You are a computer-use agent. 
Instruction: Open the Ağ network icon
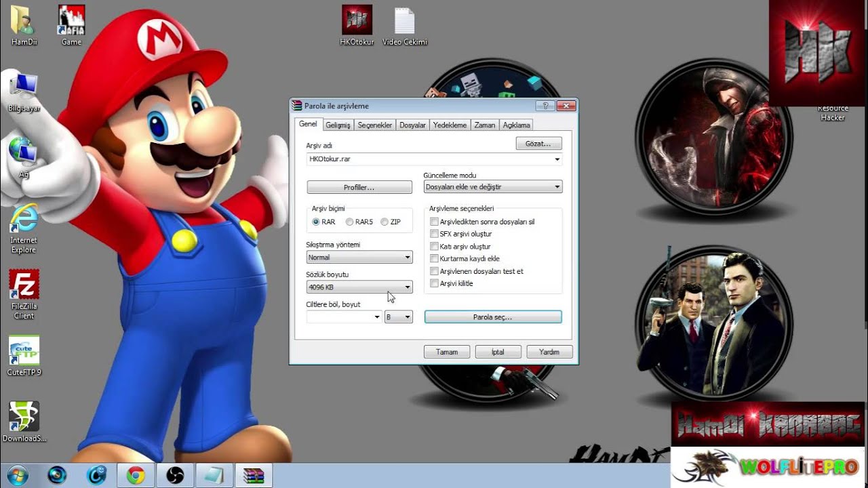(x=24, y=157)
